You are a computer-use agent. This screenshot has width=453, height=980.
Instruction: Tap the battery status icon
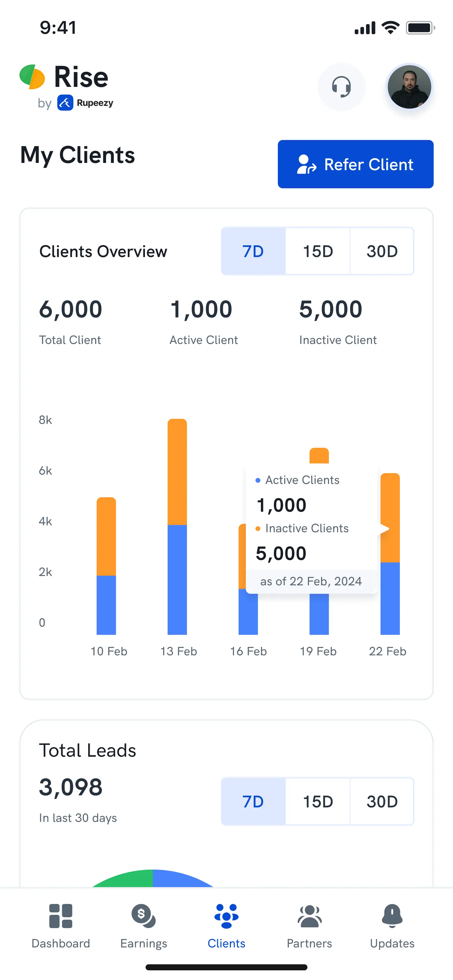point(420,27)
